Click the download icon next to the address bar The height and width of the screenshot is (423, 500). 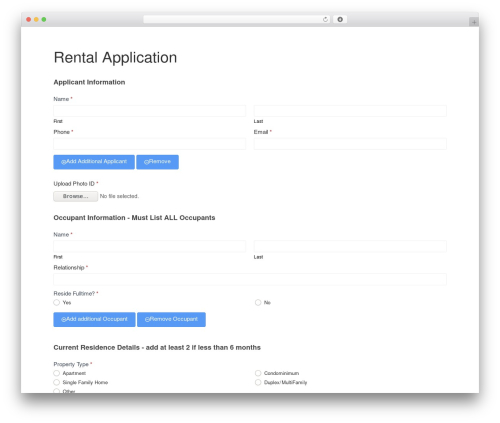point(340,20)
